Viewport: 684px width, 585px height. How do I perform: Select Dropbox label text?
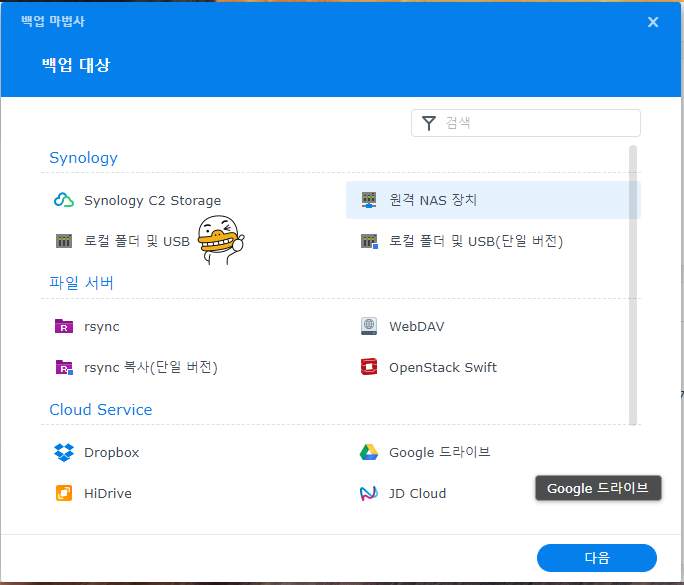tap(112, 452)
